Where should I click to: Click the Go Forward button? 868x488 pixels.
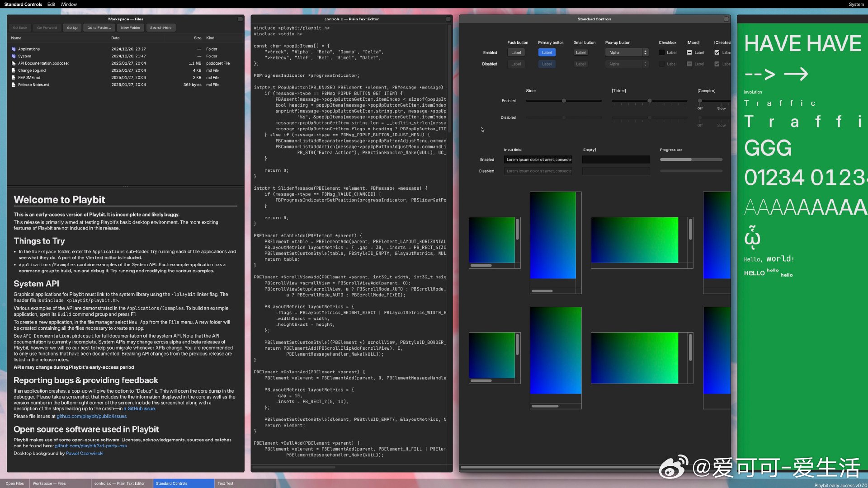click(47, 28)
